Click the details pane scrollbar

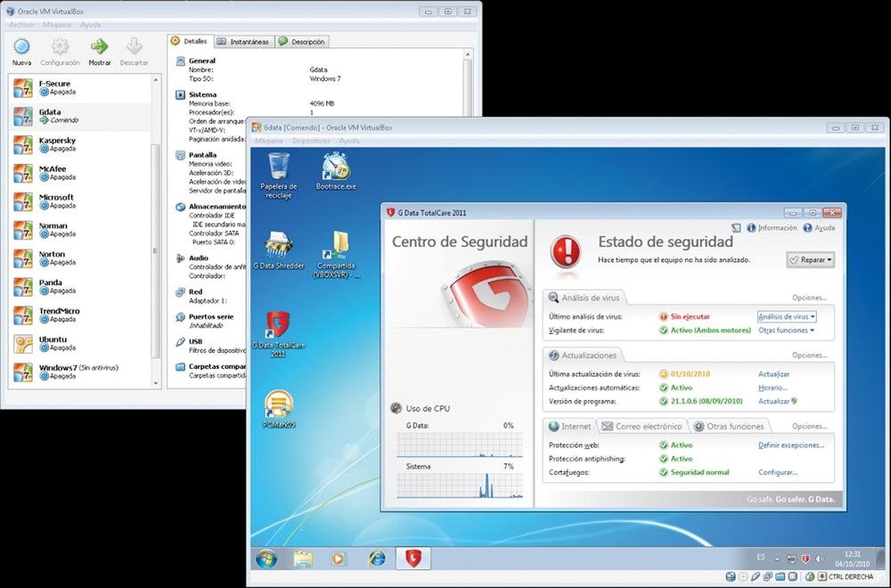pyautogui.click(x=468, y=84)
